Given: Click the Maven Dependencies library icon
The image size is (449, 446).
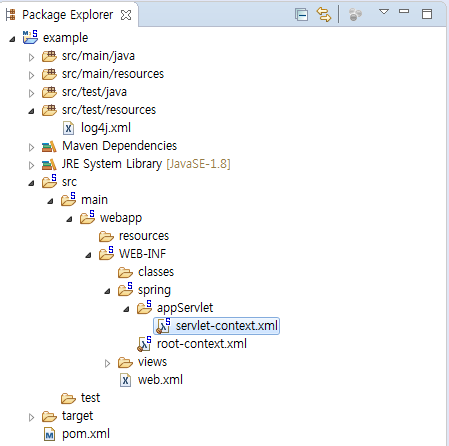Looking at the screenshot, I should point(49,146).
